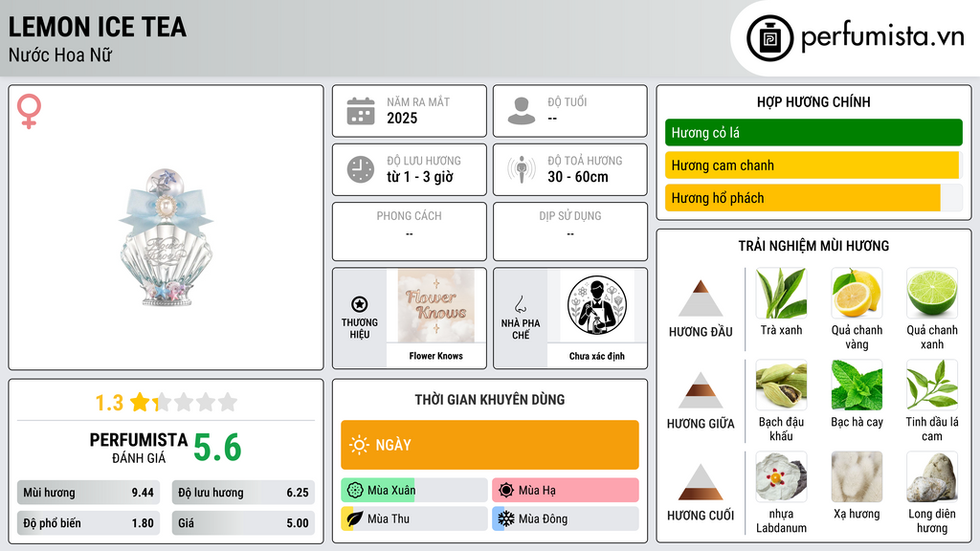Viewport: 980px width, 551px height.
Task: Open the Long diên hương note image
Action: tap(932, 476)
